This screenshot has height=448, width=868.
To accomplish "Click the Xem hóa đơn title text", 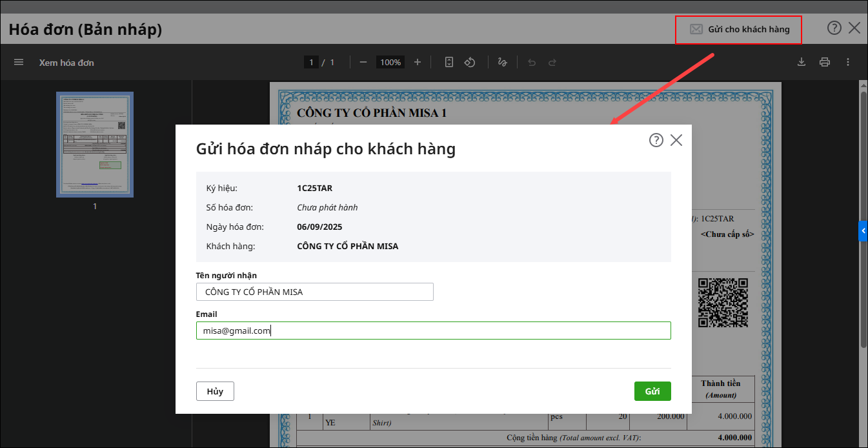I will tap(66, 63).
